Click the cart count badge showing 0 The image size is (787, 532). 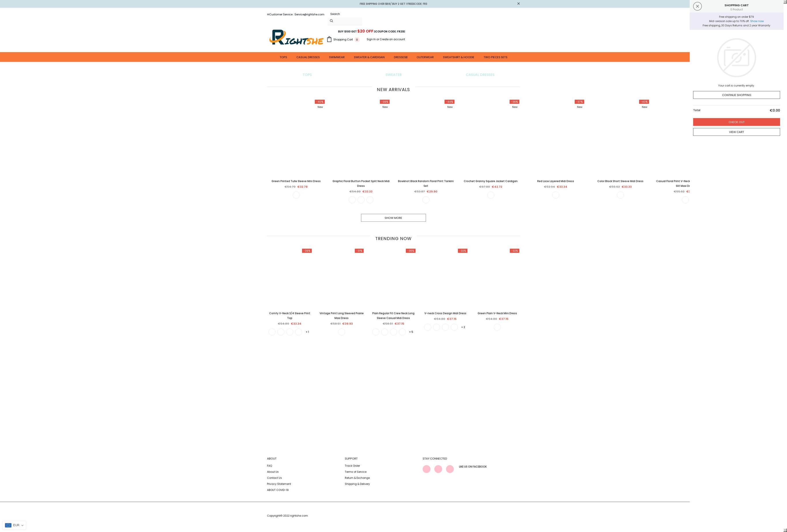[x=357, y=40]
